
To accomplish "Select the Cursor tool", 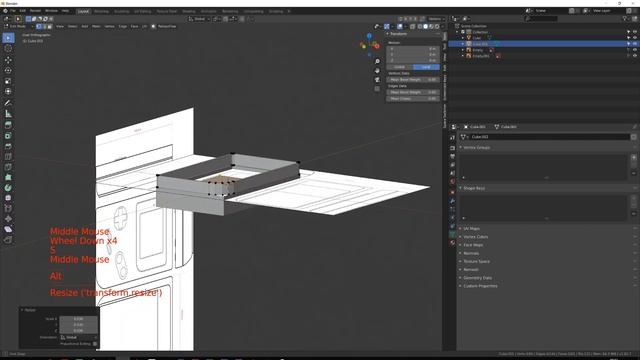I will tap(8, 49).
